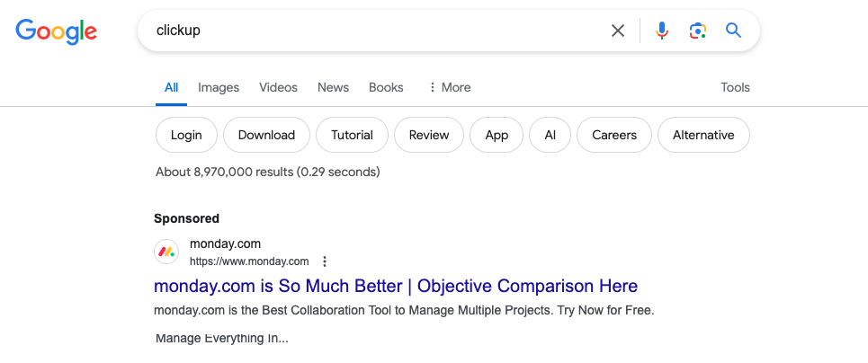The image size is (868, 363).
Task: Start voice search with microphone icon
Action: pos(661,31)
